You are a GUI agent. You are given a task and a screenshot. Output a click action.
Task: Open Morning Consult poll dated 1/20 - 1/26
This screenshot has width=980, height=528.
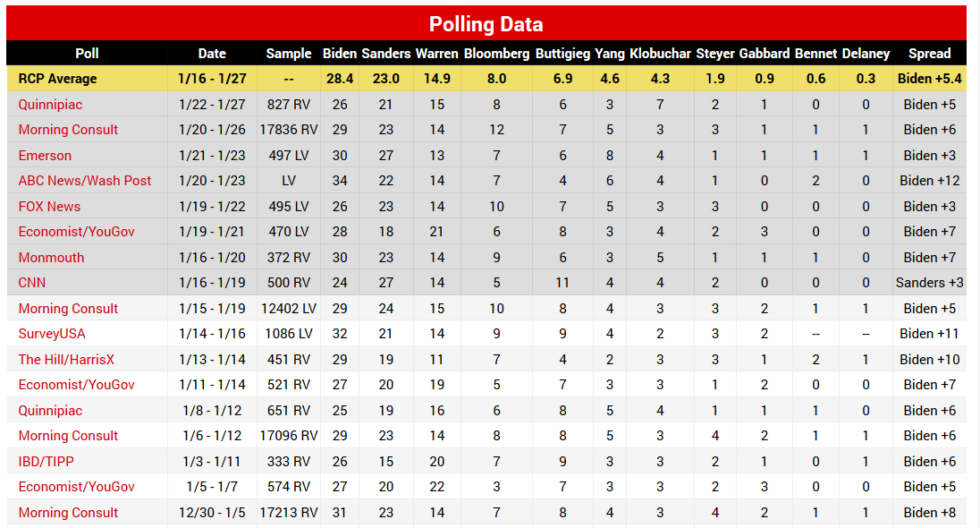click(x=68, y=130)
